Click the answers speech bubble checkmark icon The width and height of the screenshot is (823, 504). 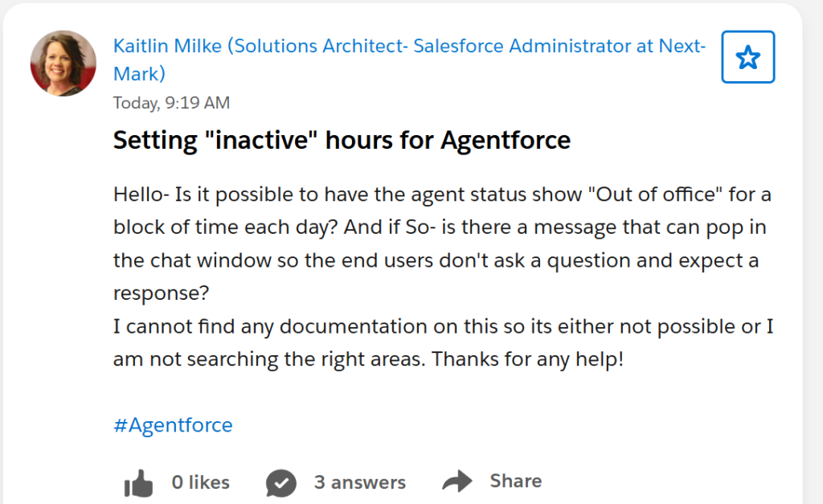point(280,483)
